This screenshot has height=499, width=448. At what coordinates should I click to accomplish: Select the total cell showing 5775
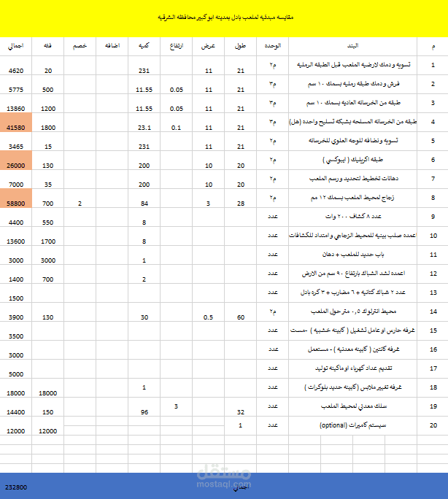click(16, 85)
